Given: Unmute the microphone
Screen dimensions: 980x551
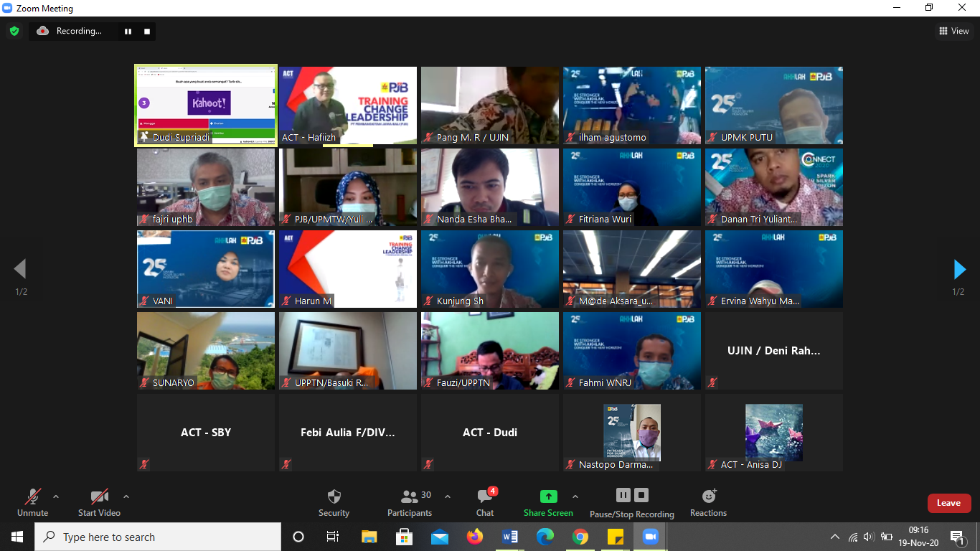Looking at the screenshot, I should [32, 502].
